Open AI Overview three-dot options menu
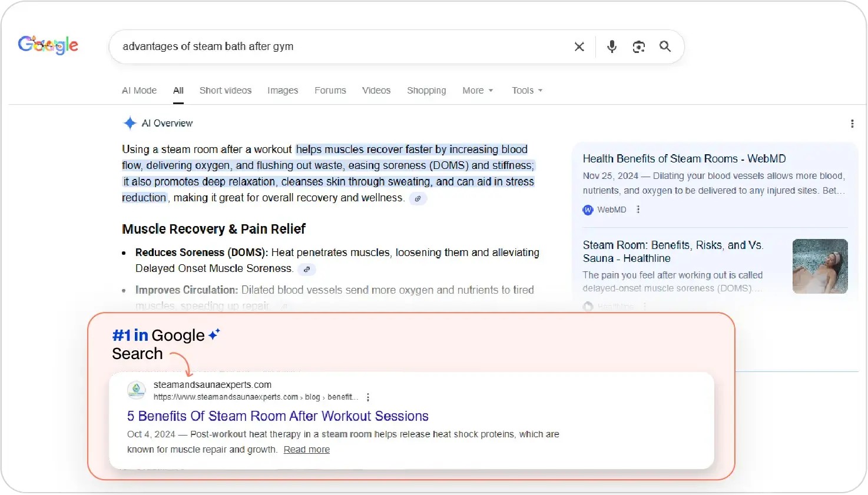The width and height of the screenshot is (868, 495). [852, 124]
